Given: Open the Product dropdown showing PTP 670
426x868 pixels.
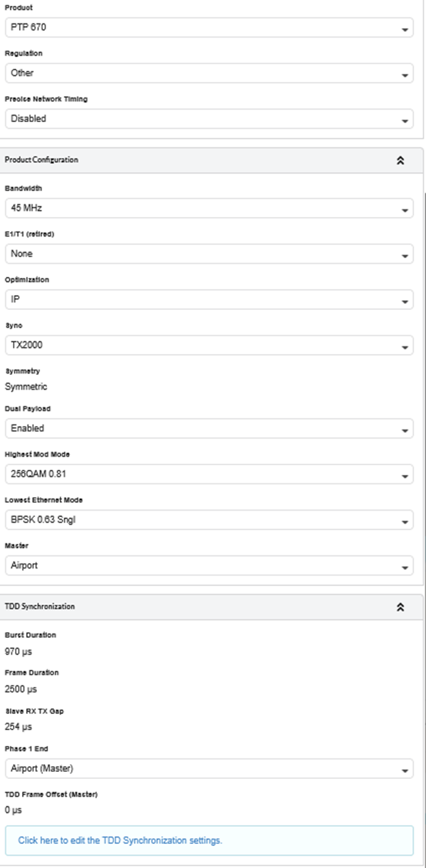Looking at the screenshot, I should click(x=208, y=28).
